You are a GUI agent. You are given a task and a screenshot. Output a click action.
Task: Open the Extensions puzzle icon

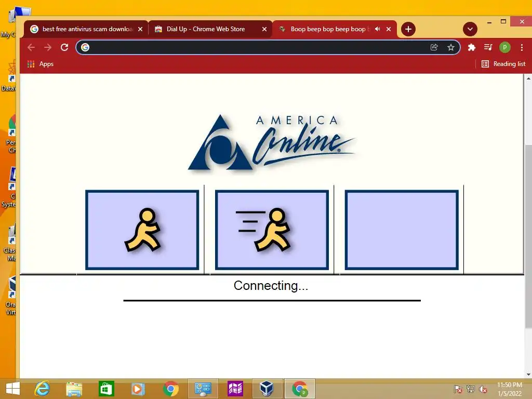471,47
